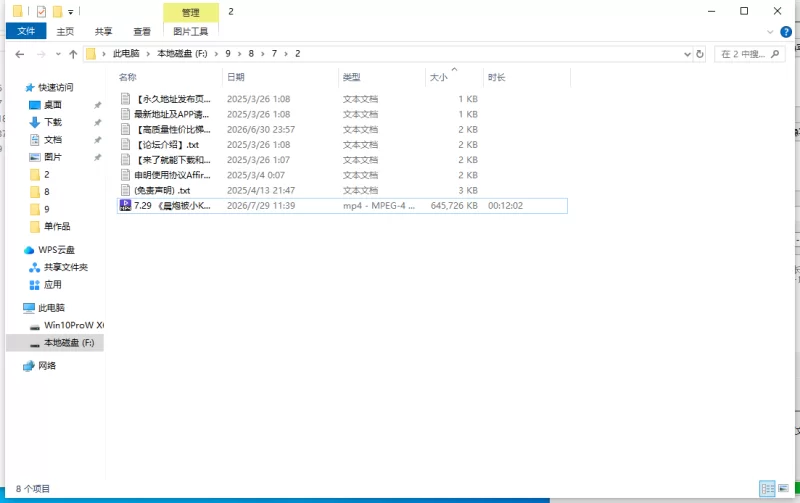Open 下载 in quick access

(x=53, y=122)
